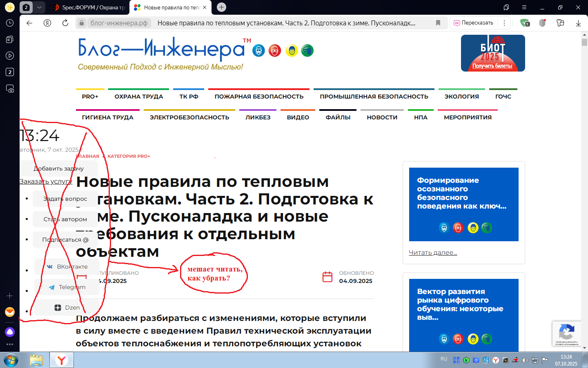The width and height of the screenshot is (588, 368).
Task: Open the Alice assistant sidebar icon
Action: [x=10, y=332]
